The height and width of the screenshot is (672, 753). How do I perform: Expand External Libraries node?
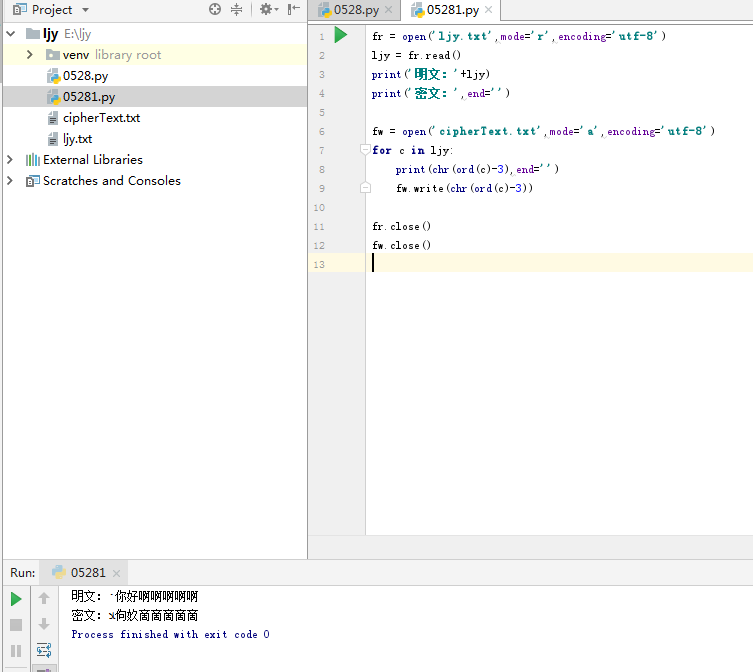(x=11, y=160)
